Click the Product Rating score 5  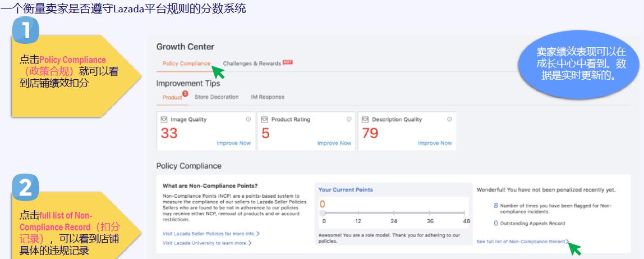pyautogui.click(x=265, y=133)
